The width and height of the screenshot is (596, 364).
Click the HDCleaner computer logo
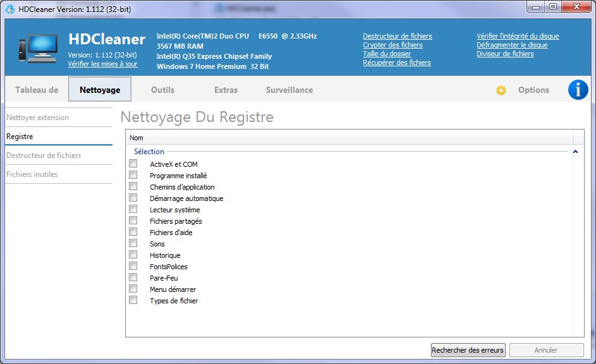coord(38,48)
